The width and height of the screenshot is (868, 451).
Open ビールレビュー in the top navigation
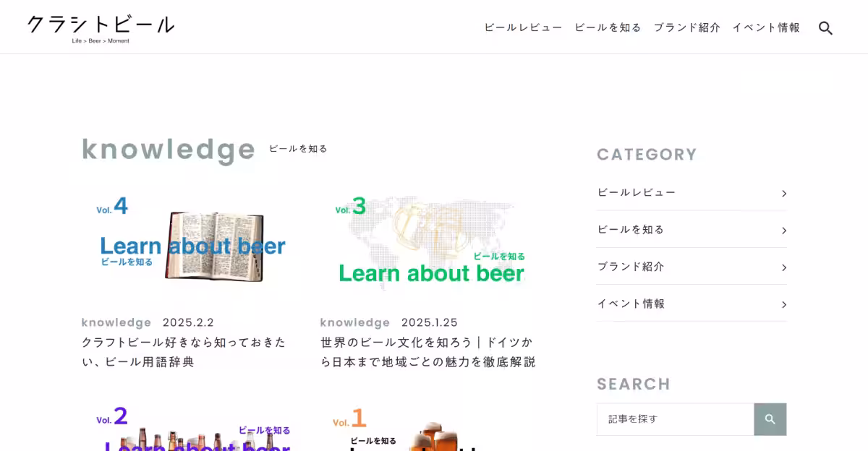[523, 27]
